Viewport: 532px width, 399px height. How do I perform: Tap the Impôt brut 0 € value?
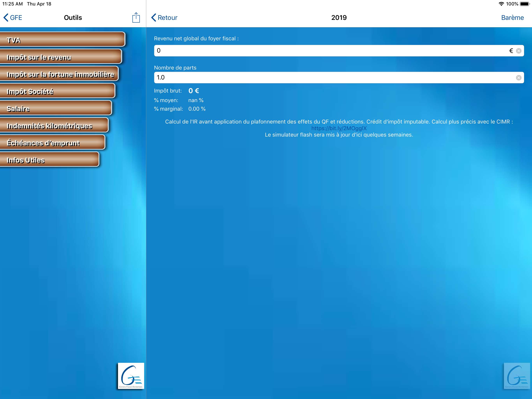pos(194,91)
